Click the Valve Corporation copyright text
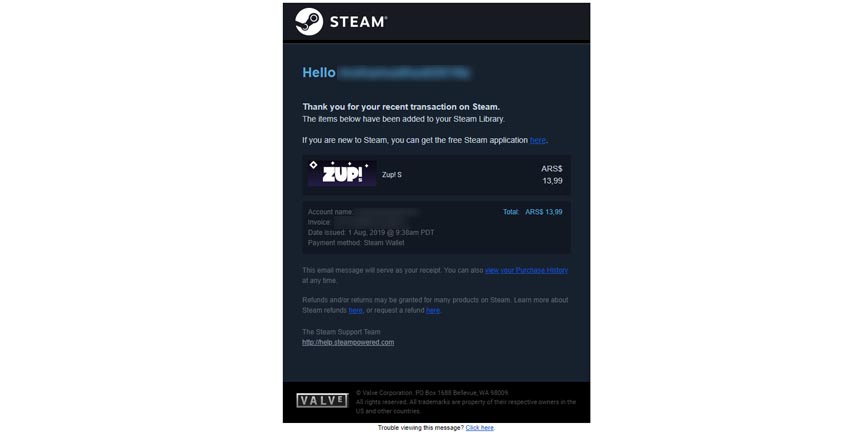Image resolution: width=844 pixels, height=438 pixels. 466,402
